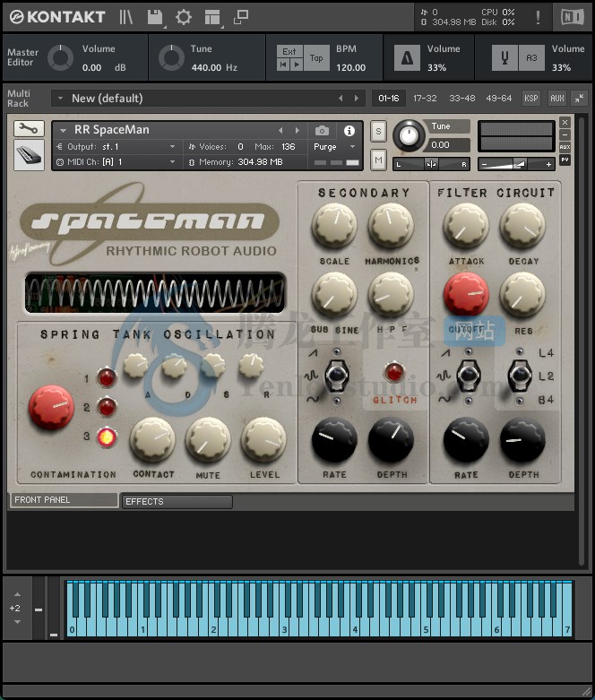Flip the Filter LFO waveform switch
The height and width of the screenshot is (700, 595).
pyautogui.click(x=468, y=376)
